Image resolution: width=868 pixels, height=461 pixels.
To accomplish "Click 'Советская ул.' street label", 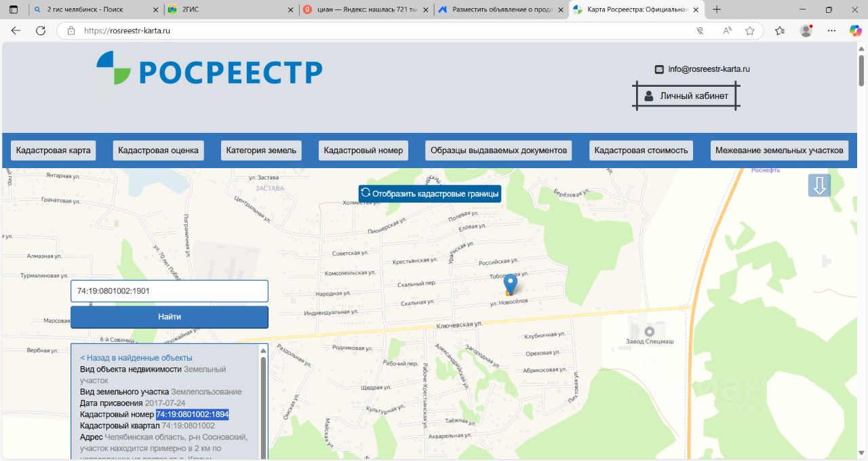I will (x=350, y=253).
